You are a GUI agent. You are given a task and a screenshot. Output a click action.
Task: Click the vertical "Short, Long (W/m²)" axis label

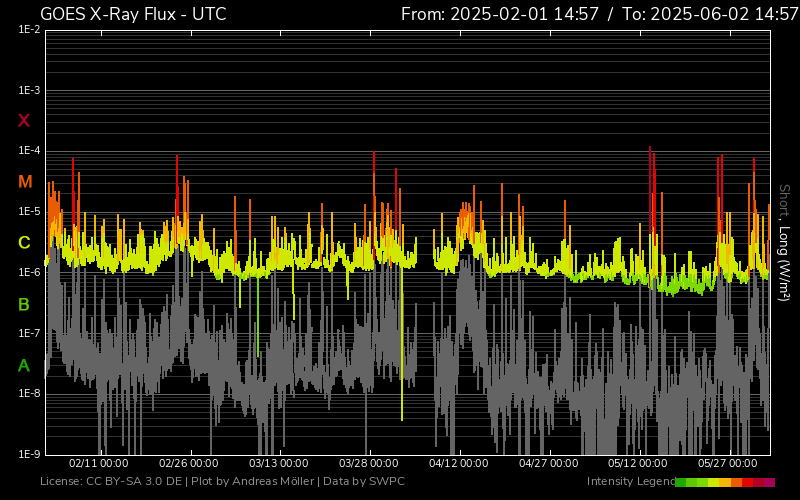[x=785, y=242]
